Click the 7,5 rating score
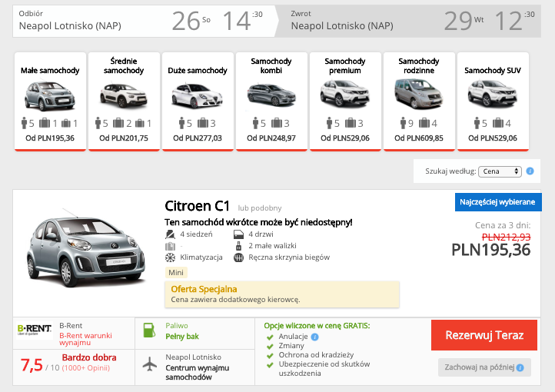The width and height of the screenshot is (555, 392). [32, 365]
